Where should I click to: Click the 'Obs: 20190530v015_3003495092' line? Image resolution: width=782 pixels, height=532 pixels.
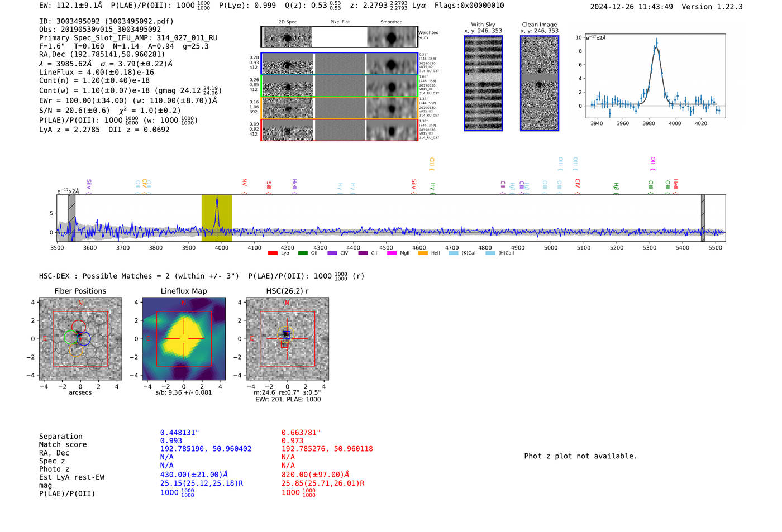[100, 30]
